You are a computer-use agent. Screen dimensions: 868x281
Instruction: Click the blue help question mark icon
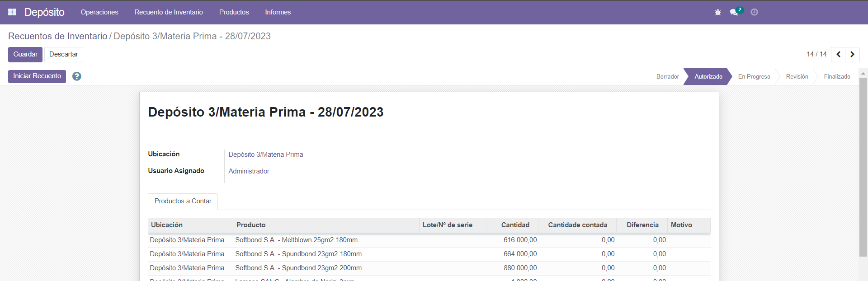77,76
